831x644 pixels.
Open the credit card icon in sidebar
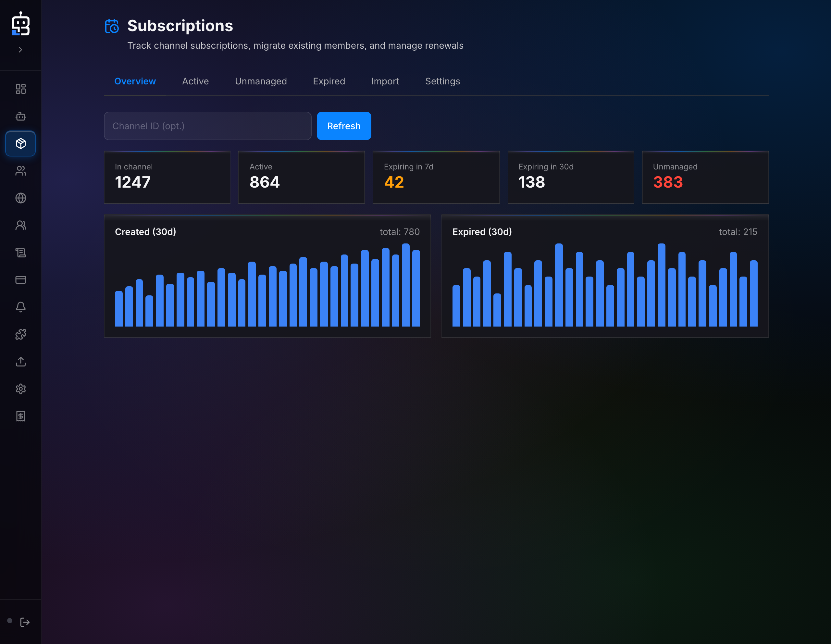[20, 280]
